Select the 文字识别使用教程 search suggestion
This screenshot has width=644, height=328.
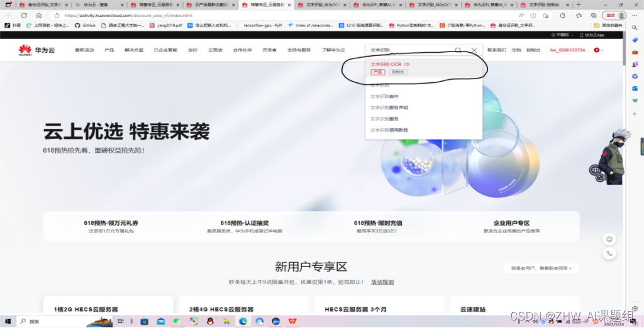tap(389, 129)
